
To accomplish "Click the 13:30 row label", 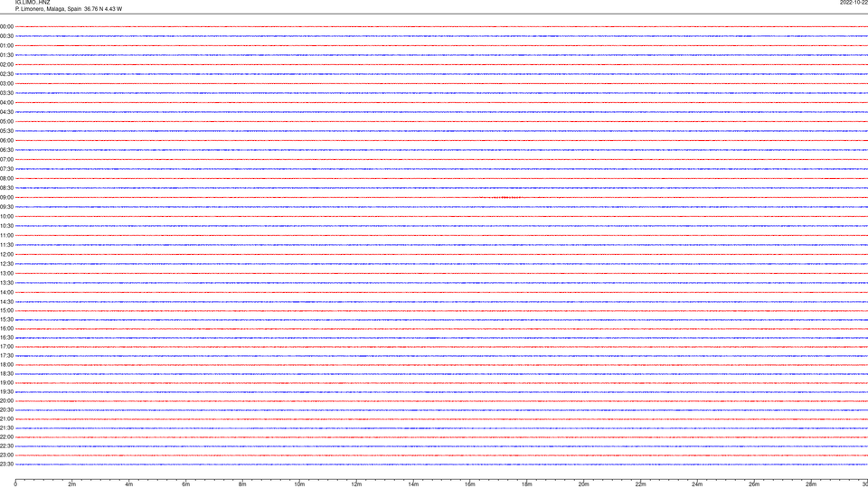I will [6, 283].
